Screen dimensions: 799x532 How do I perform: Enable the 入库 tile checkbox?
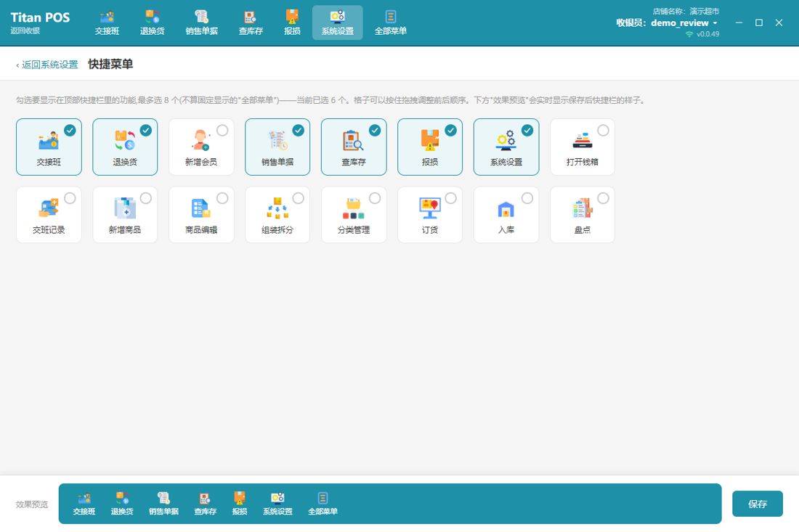[x=527, y=198]
